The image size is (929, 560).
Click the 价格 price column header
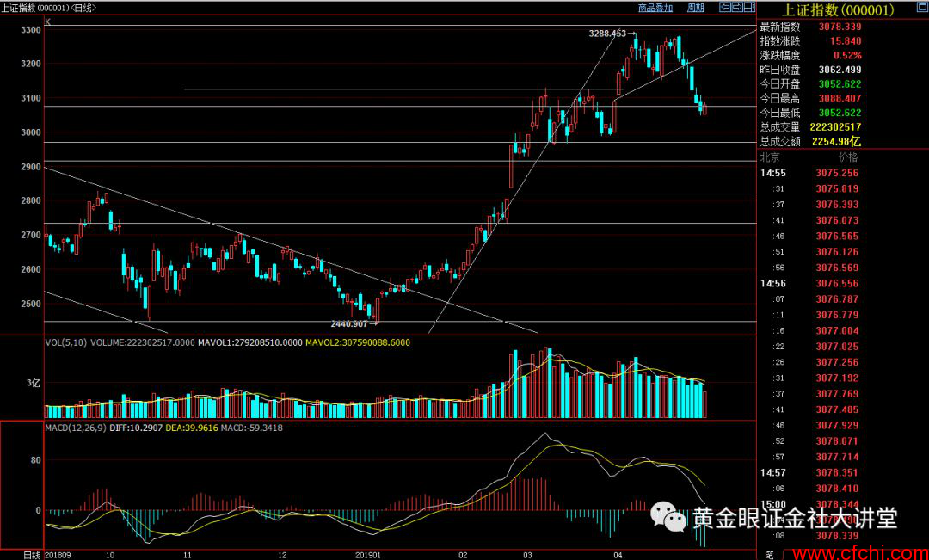tap(848, 157)
